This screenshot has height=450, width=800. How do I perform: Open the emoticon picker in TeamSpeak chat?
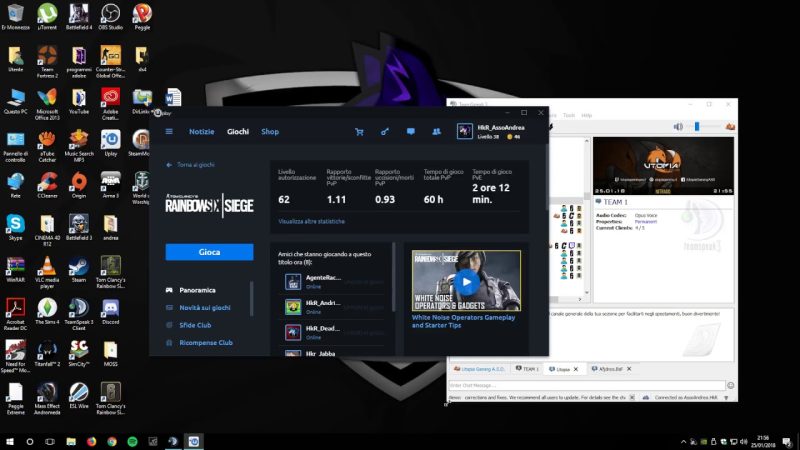point(731,386)
